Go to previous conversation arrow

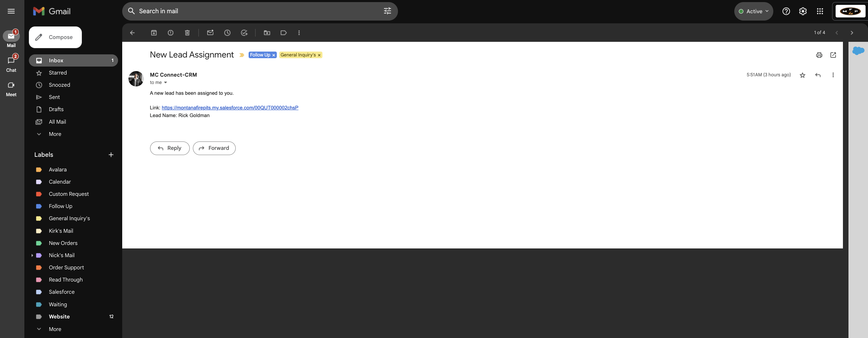(837, 33)
